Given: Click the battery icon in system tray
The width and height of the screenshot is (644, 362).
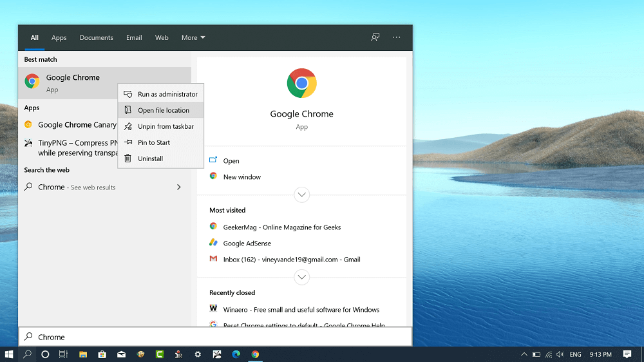Looking at the screenshot, I should click(x=536, y=354).
